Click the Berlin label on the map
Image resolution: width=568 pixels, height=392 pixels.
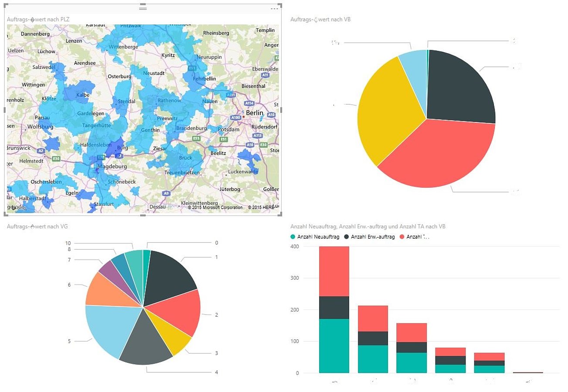pos(255,113)
